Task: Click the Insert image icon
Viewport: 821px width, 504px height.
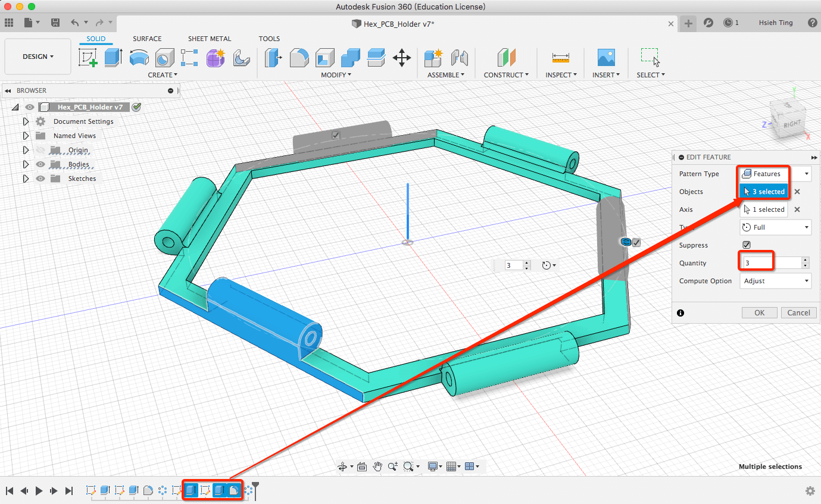Action: click(605, 58)
